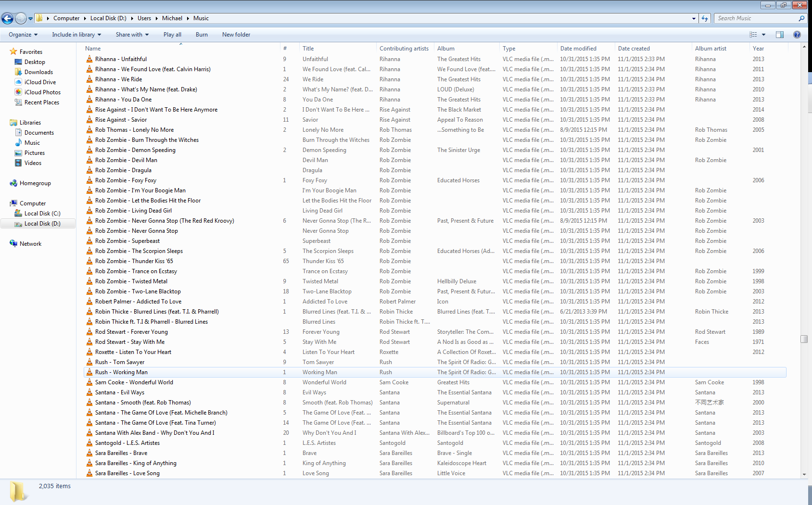The image size is (812, 505).
Task: Open Desktop in the Favorites list
Action: [x=35, y=62]
